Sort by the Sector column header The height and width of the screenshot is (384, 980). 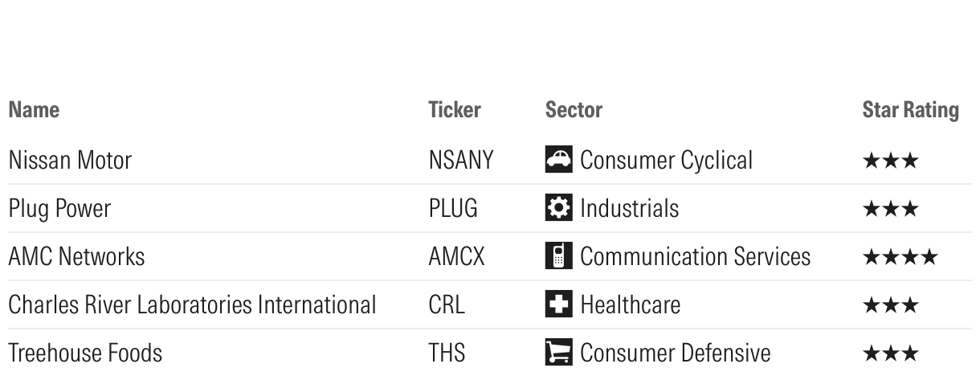[x=574, y=110]
